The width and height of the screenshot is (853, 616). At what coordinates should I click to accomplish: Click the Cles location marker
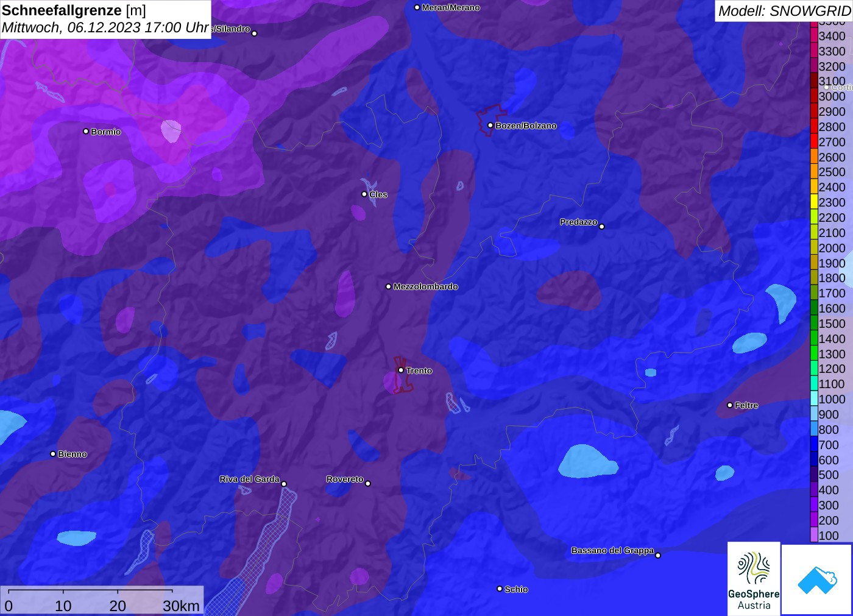[364, 194]
